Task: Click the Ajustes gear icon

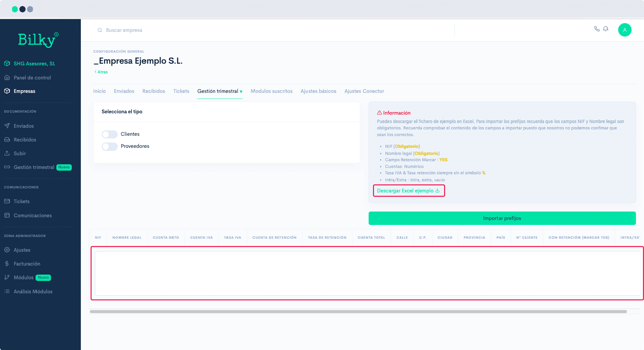Action: coord(7,250)
